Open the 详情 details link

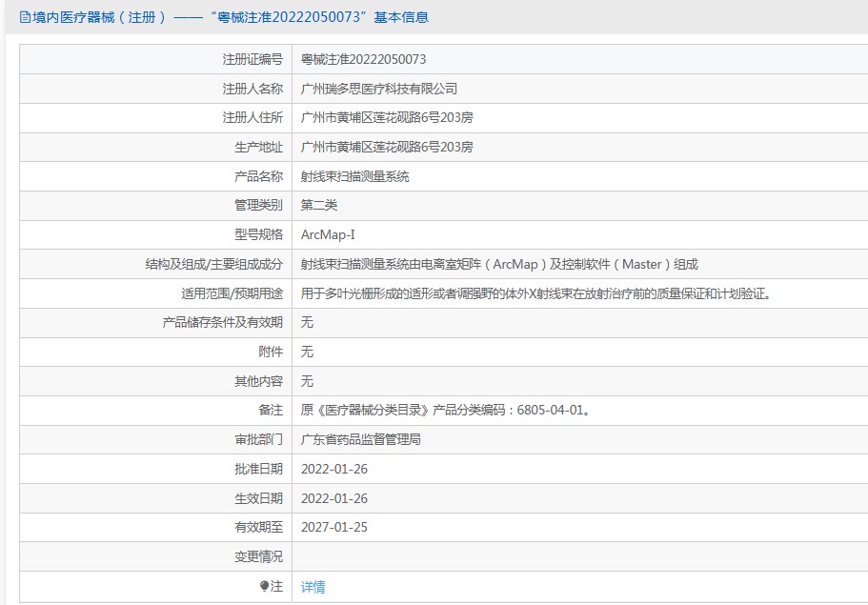click(314, 586)
